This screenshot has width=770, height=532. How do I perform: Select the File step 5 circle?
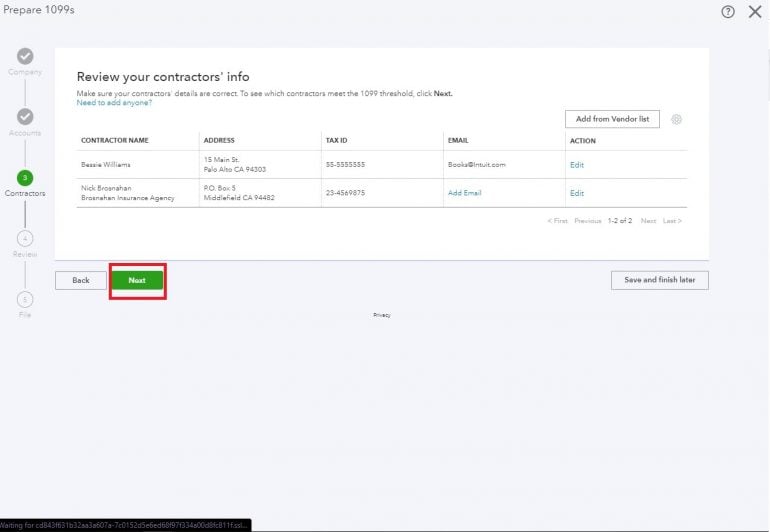tap(25, 299)
